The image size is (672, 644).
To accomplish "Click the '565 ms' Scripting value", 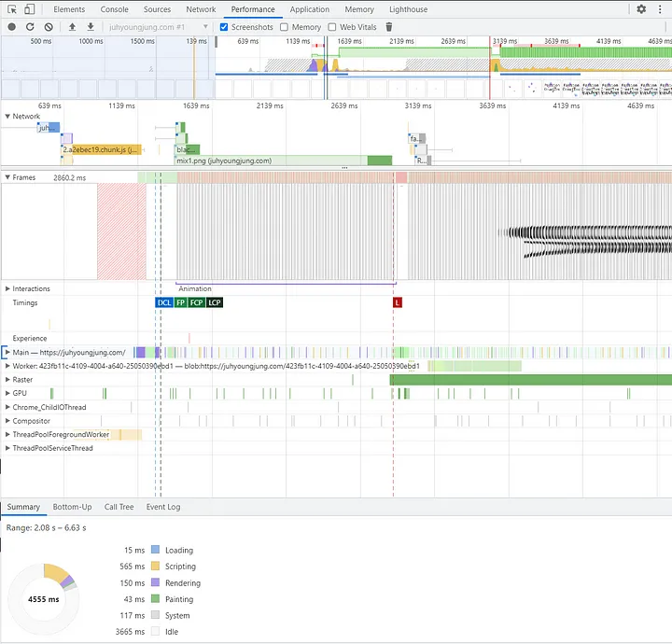I will tap(132, 566).
